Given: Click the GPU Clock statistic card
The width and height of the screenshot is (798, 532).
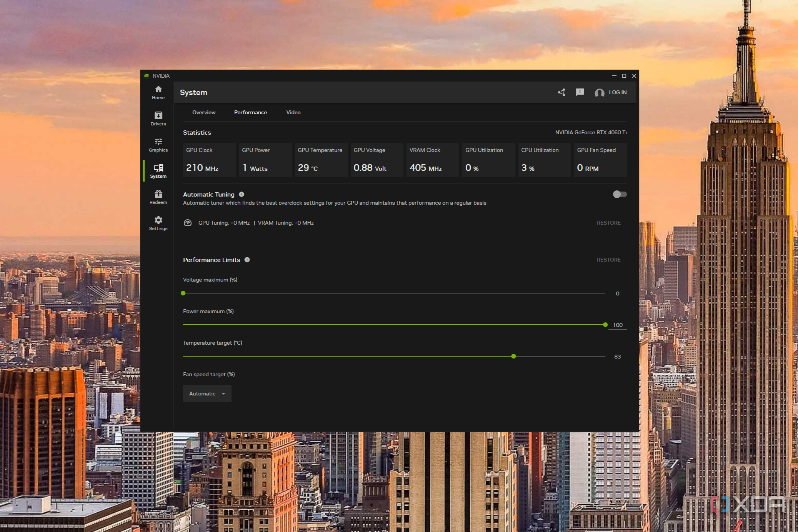Looking at the screenshot, I should tap(209, 160).
